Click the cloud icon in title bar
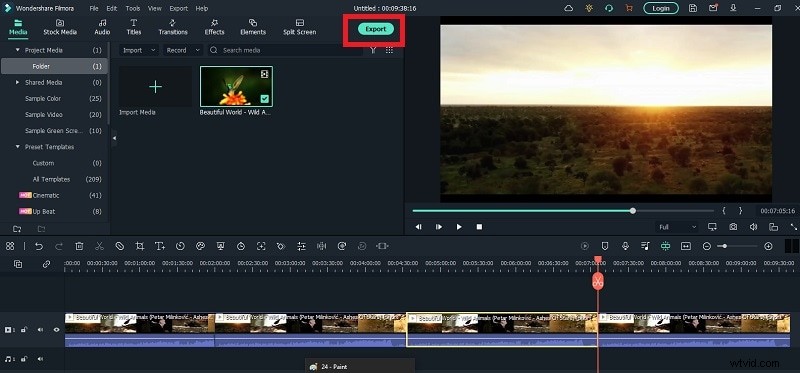The width and height of the screenshot is (800, 373). pyautogui.click(x=568, y=8)
